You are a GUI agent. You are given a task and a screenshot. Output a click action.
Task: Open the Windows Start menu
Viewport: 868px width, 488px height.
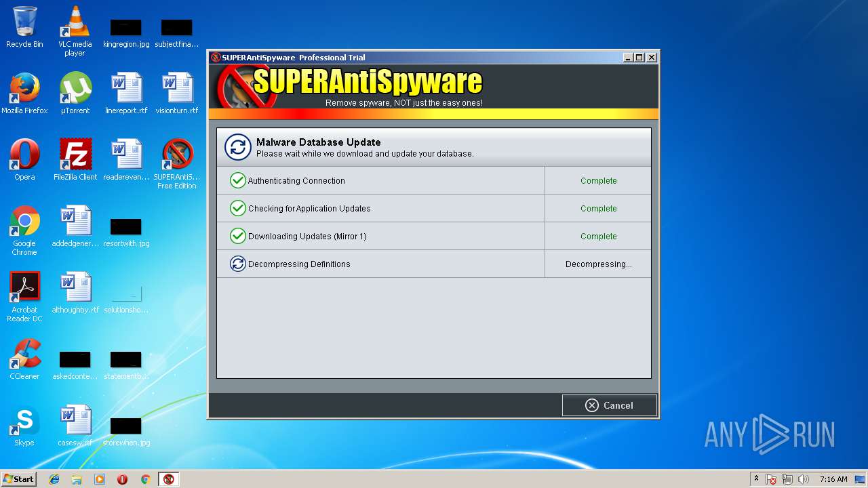point(18,479)
